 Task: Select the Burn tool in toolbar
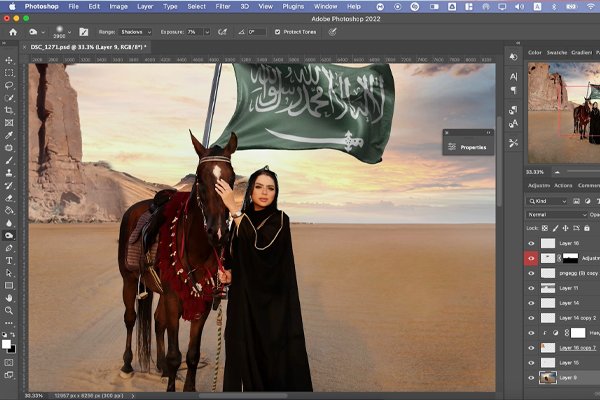9,235
